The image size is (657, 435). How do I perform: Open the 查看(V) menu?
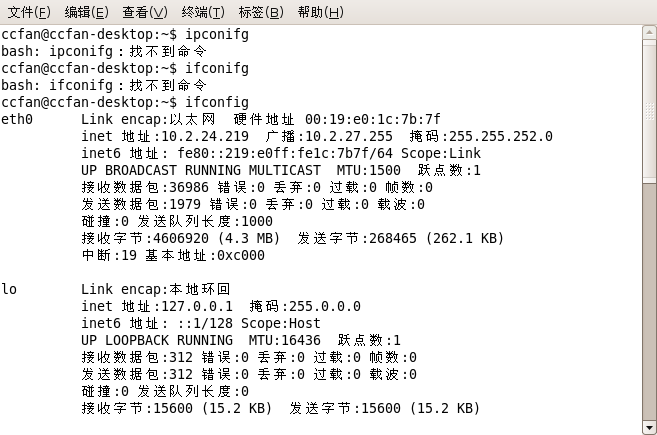point(145,12)
